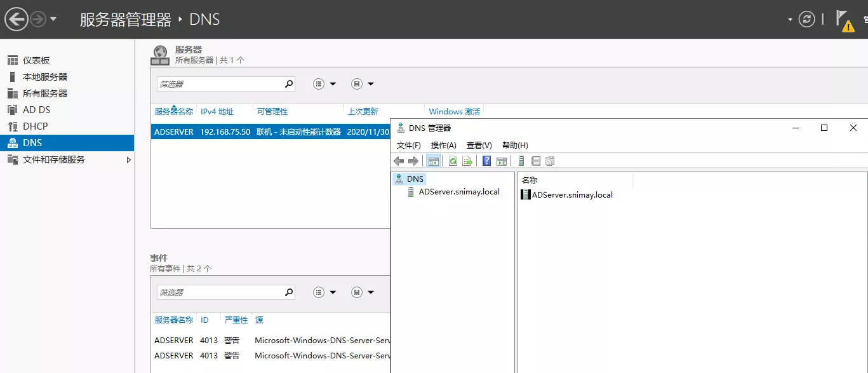Open Help via blue question mark icon
The image size is (868, 373).
[486, 161]
